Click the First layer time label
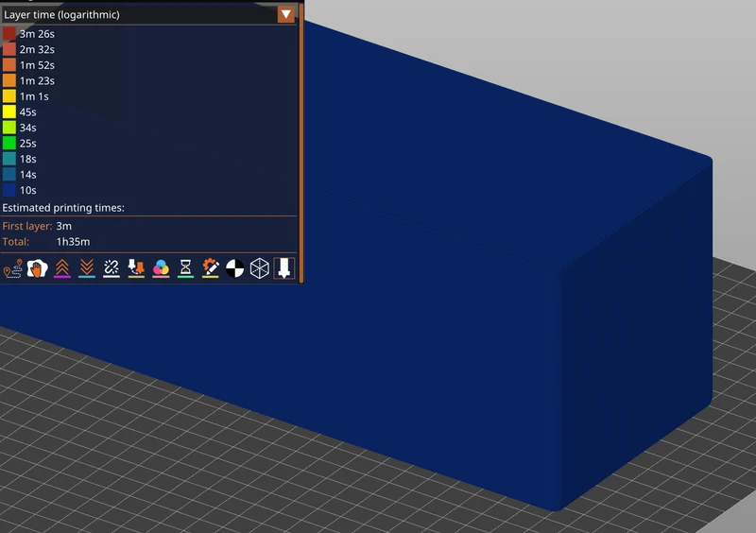 pyautogui.click(x=27, y=226)
